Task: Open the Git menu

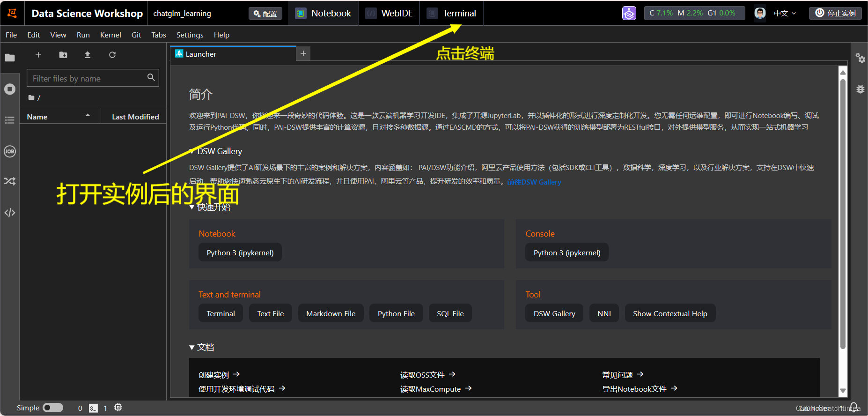Action: [x=136, y=35]
